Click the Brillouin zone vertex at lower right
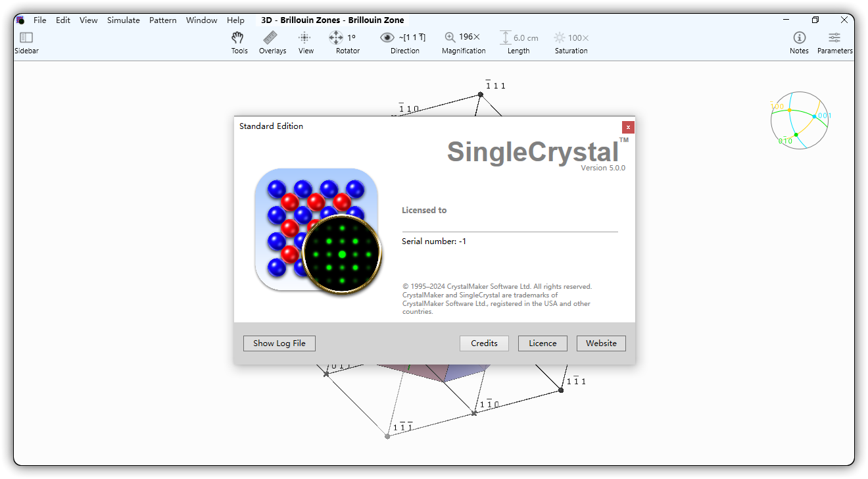868x479 pixels. pyautogui.click(x=561, y=390)
